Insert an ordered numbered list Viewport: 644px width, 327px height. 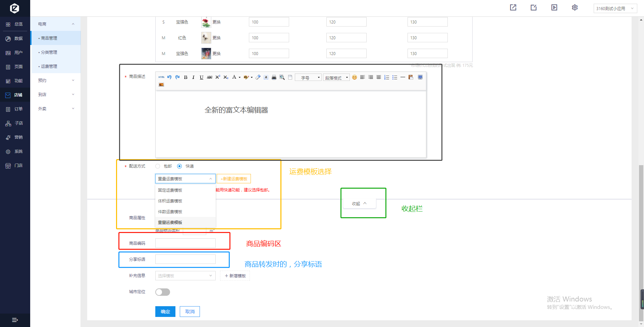tap(386, 77)
